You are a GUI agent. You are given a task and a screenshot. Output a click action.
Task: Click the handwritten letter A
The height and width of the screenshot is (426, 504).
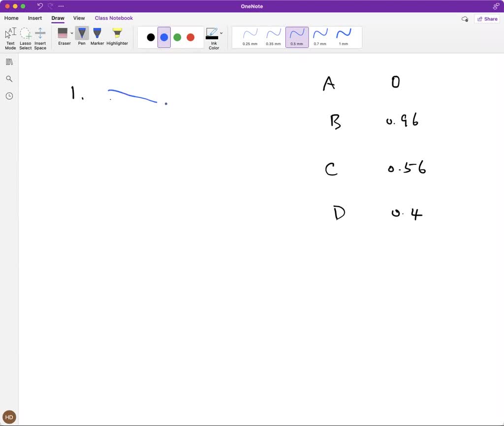329,84
